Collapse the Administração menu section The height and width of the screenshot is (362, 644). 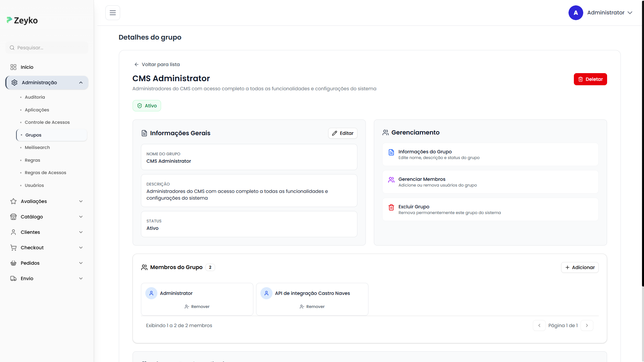click(81, 83)
